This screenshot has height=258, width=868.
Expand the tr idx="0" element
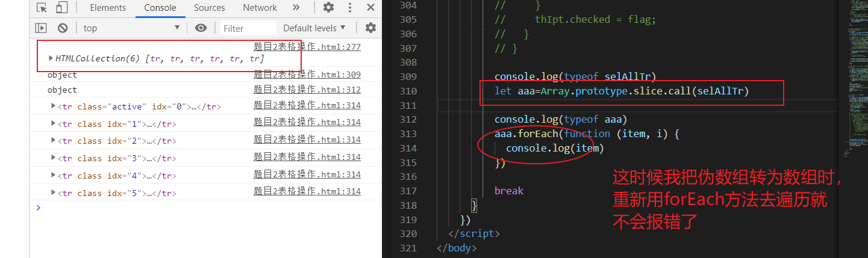[54, 106]
